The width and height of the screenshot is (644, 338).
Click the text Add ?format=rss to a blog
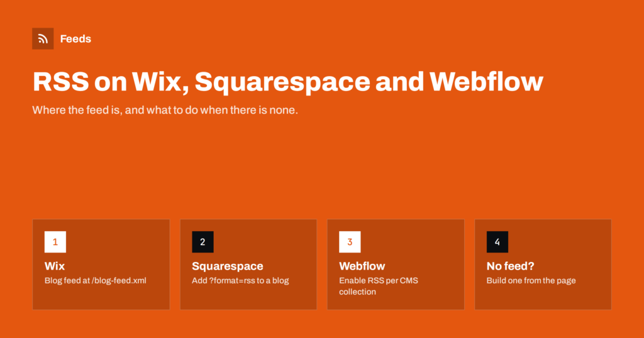(x=240, y=281)
